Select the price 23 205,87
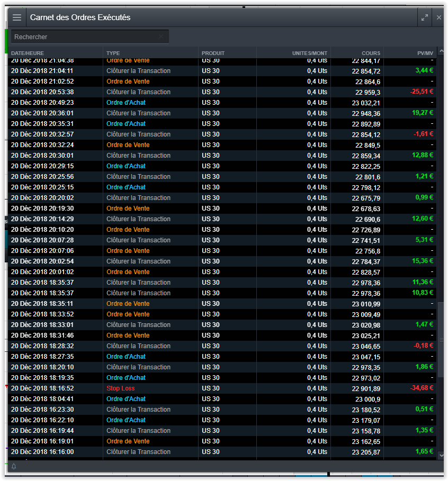The width and height of the screenshot is (448, 481). 366,452
